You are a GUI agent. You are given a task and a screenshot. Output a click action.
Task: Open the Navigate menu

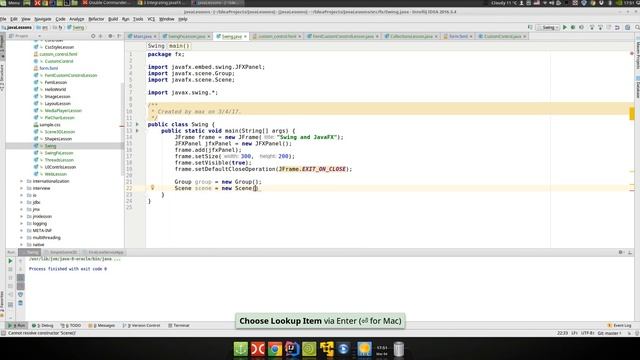[x=43, y=19]
